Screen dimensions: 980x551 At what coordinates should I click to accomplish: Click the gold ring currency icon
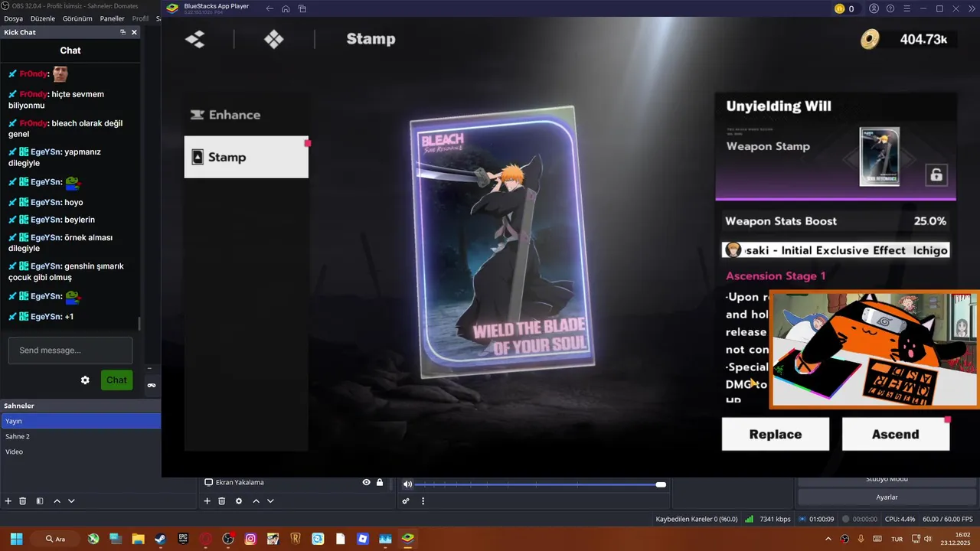click(870, 39)
